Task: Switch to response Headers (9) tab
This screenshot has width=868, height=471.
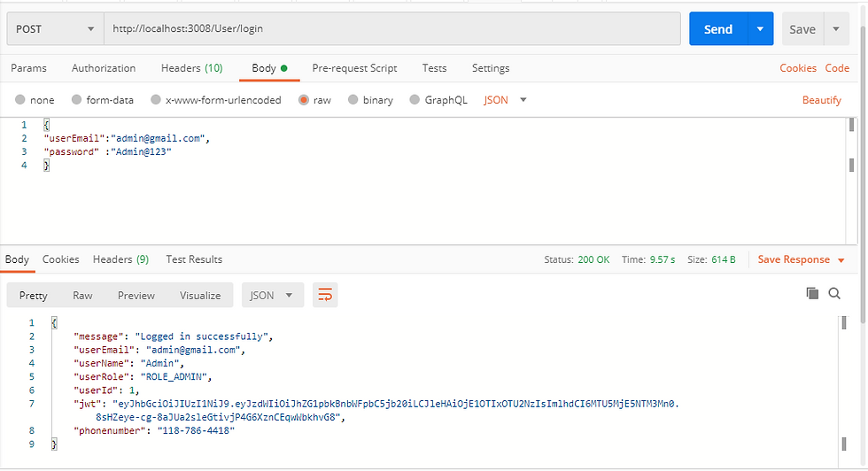Action: point(120,259)
